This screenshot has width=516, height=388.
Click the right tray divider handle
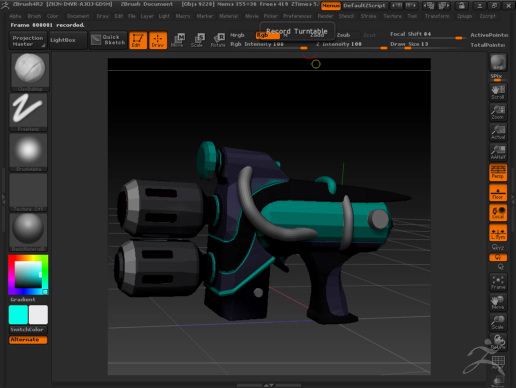coord(514,199)
